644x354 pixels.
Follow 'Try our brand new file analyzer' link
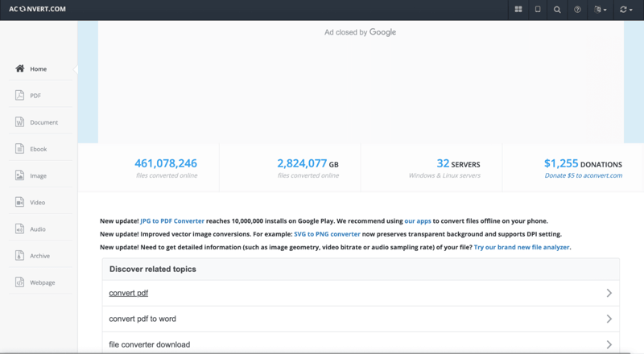[x=522, y=247]
